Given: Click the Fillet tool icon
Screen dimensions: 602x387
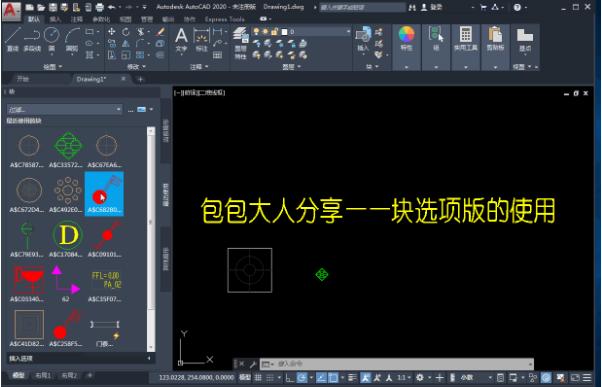Looking at the screenshot, I should coord(141,43).
